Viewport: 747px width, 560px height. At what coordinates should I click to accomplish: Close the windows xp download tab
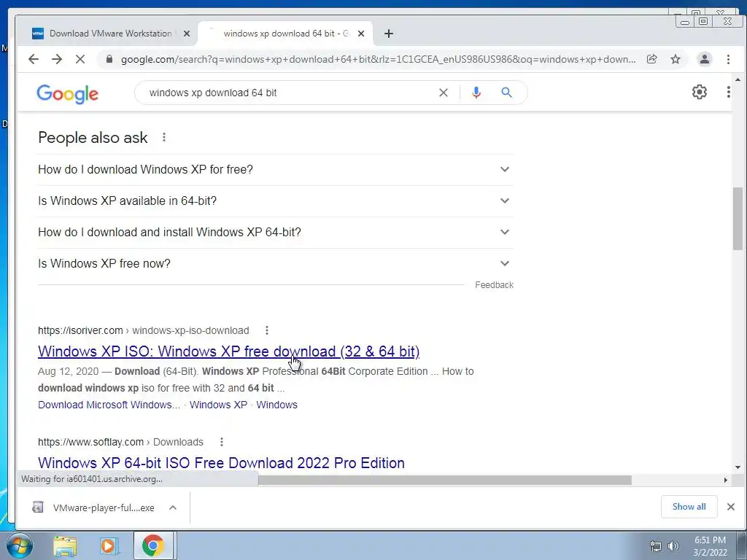(361, 34)
